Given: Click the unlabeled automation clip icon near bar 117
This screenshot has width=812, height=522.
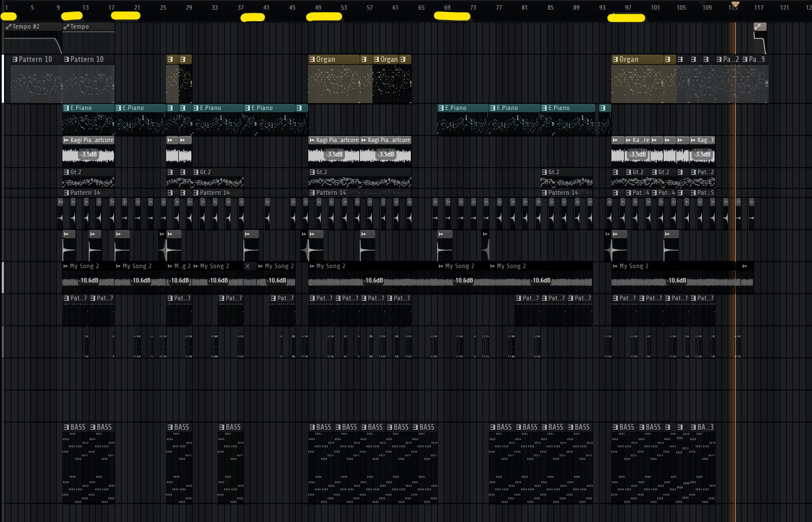Looking at the screenshot, I should [x=758, y=27].
